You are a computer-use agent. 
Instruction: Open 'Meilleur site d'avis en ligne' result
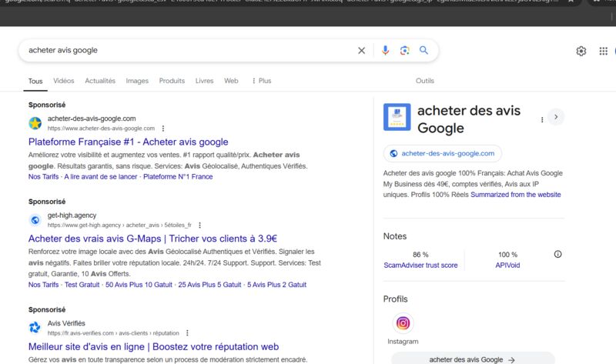[x=153, y=346]
